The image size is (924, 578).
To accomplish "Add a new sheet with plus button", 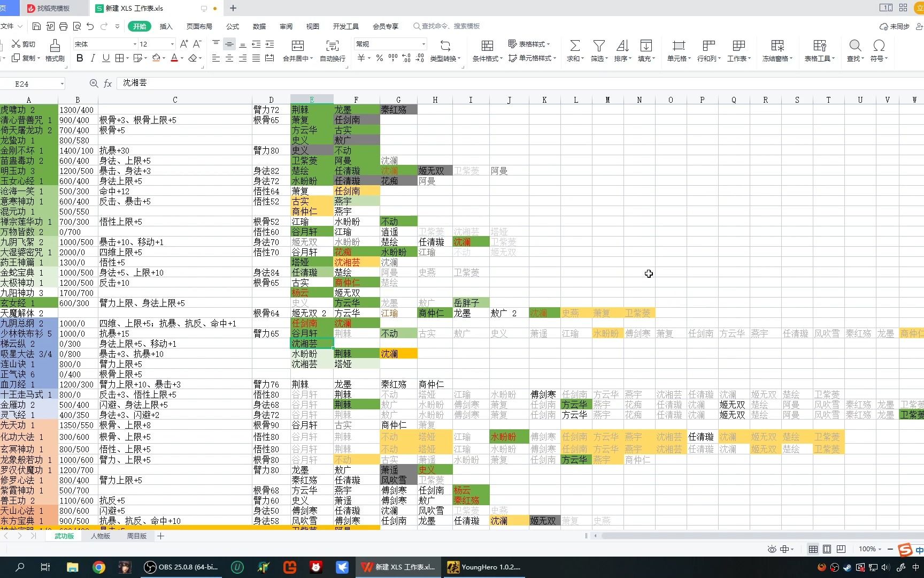I will tap(160, 536).
